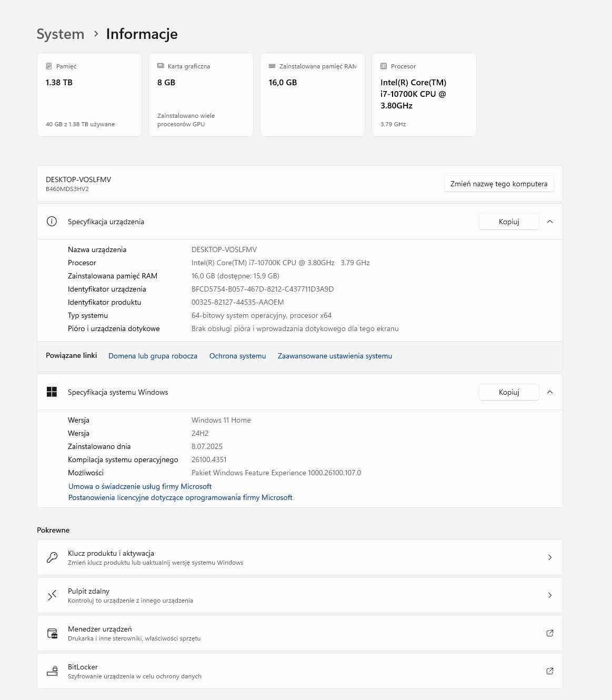612x700 pixels.
Task: Open Ochrona systemu link
Action: coord(237,356)
